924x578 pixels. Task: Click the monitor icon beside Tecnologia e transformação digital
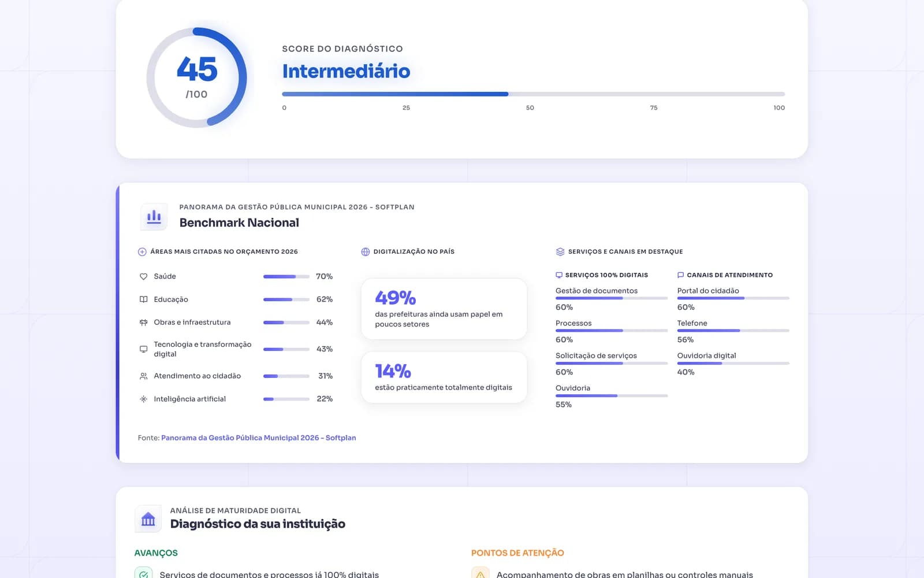[x=143, y=349]
